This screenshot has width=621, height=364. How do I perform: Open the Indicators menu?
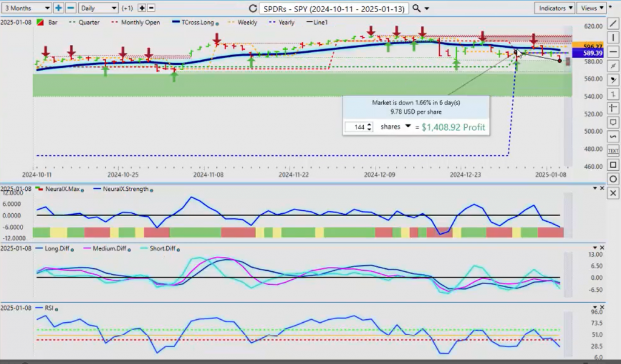point(555,8)
